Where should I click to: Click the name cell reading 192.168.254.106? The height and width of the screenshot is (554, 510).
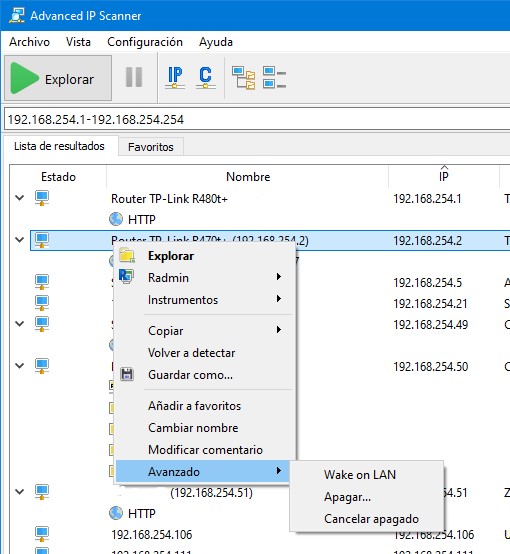pos(152,534)
